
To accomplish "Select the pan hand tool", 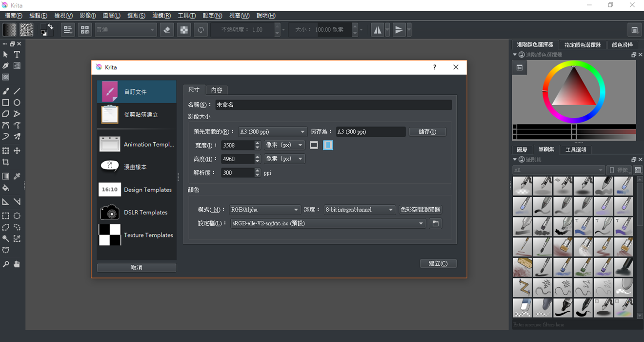I will click(17, 264).
